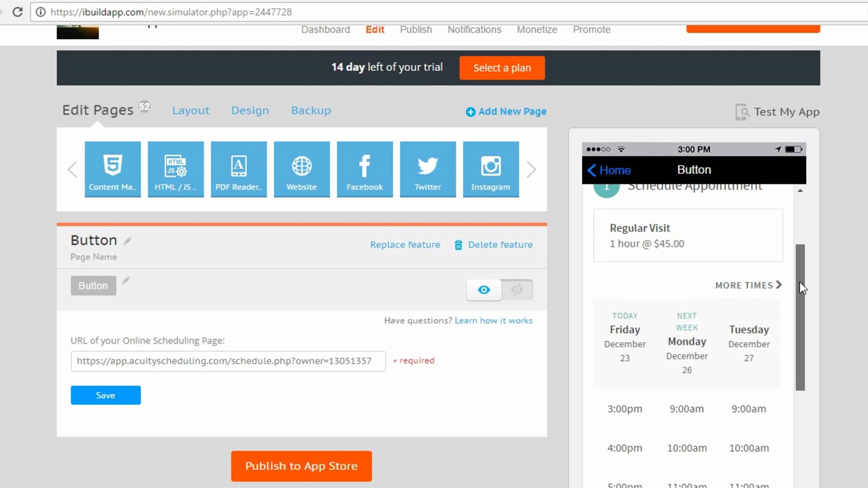Advance feature carousel with next arrow
The height and width of the screenshot is (488, 868).
point(531,169)
